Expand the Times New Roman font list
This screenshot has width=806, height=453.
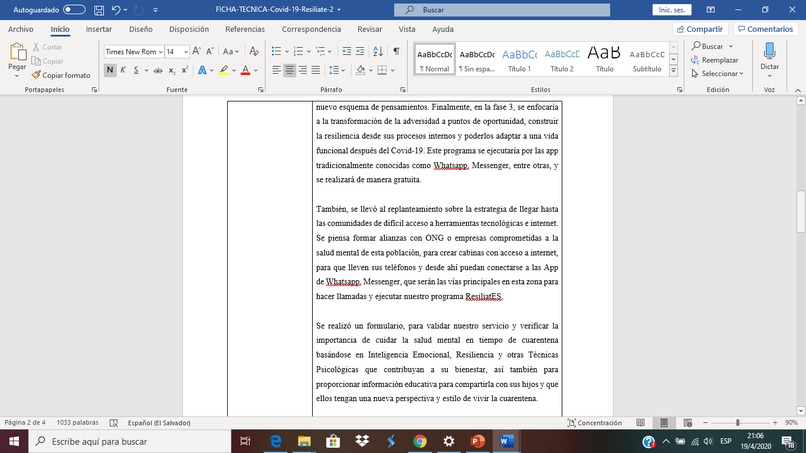(160, 51)
